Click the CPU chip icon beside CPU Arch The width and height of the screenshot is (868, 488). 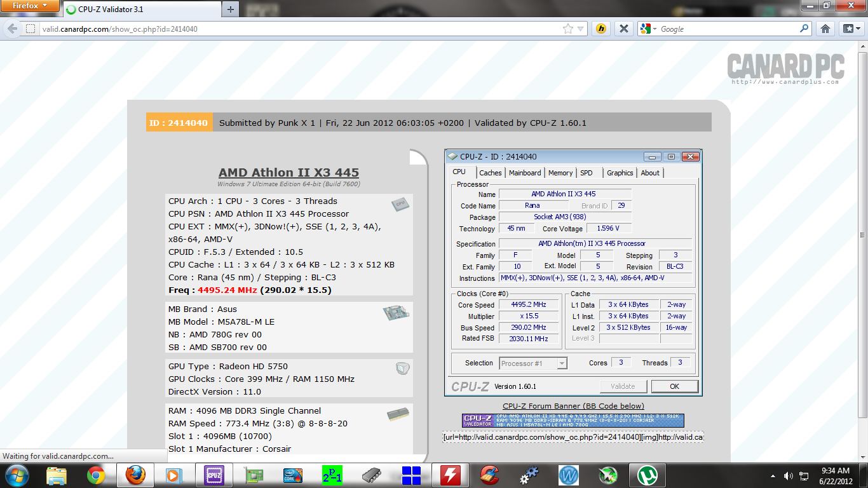tap(400, 204)
